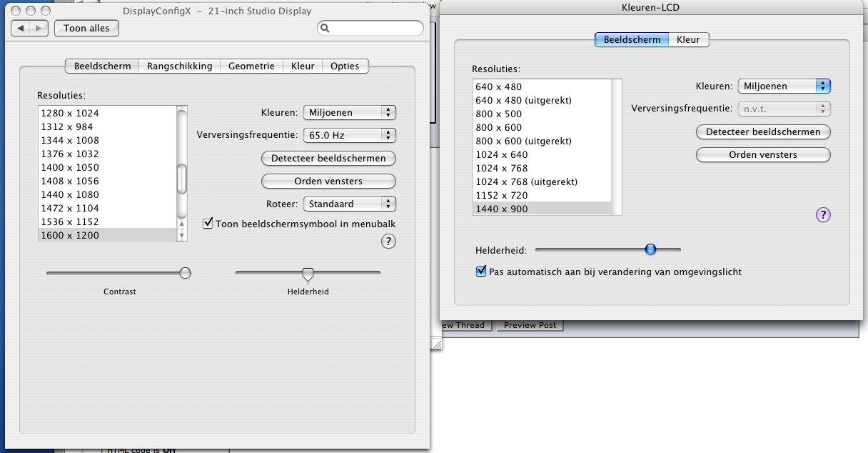868x453 pixels.
Task: Select 800 x 500 resolution
Action: [x=542, y=114]
